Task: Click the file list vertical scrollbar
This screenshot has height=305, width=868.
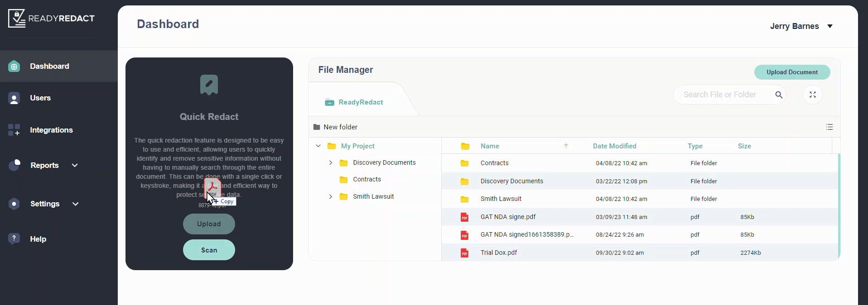Action: (839, 206)
